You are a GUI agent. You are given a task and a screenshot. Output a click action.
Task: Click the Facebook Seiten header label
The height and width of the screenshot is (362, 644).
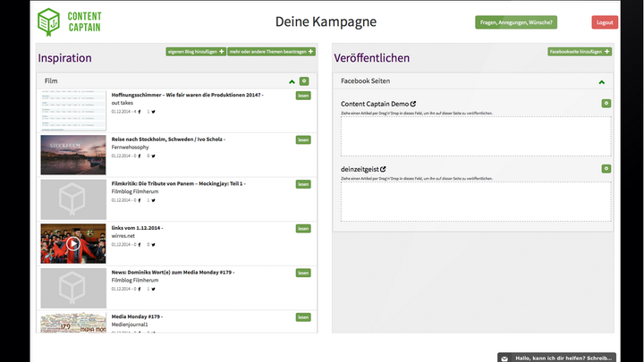point(366,81)
